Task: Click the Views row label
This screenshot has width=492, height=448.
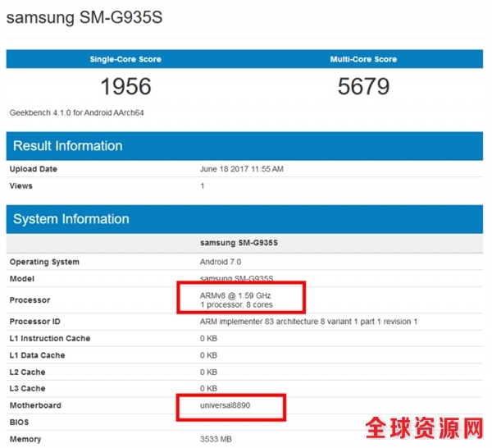Action: click(x=21, y=186)
